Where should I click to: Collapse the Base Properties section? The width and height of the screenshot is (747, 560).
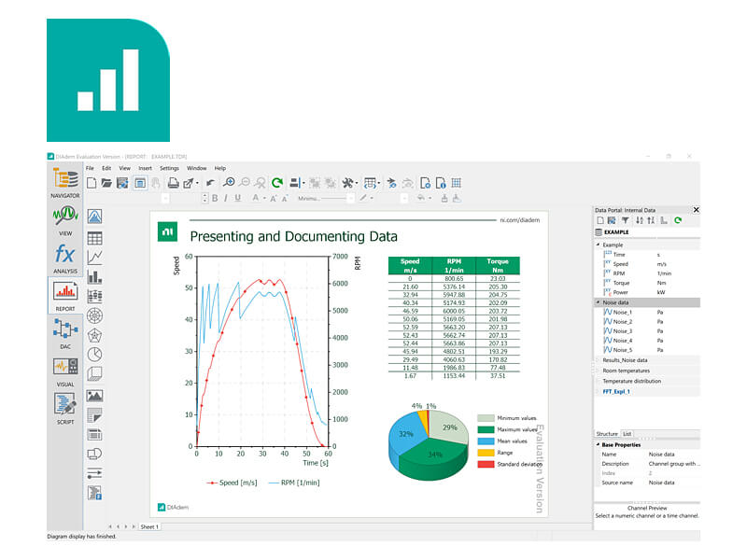coord(599,445)
